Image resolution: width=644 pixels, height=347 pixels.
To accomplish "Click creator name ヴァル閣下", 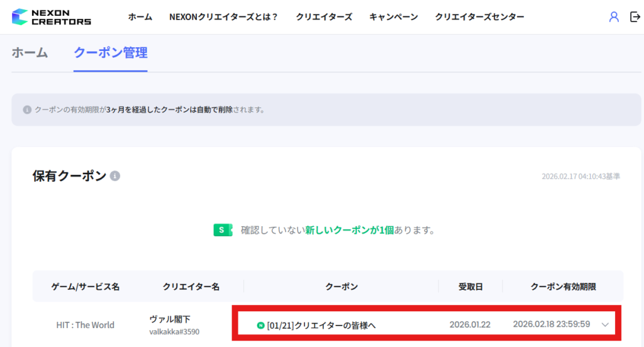I will tap(170, 319).
